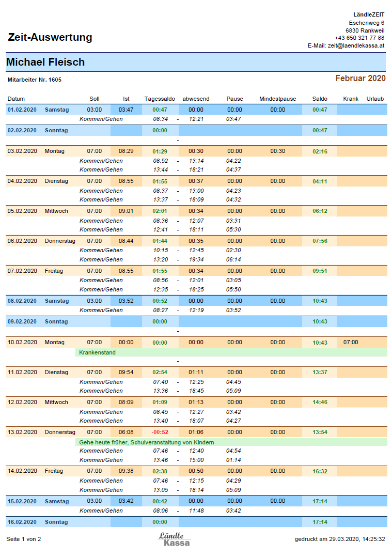Click the Zeit-Auswertung title
Image resolution: width=392 pixels, height=556 pixels.
(50, 37)
